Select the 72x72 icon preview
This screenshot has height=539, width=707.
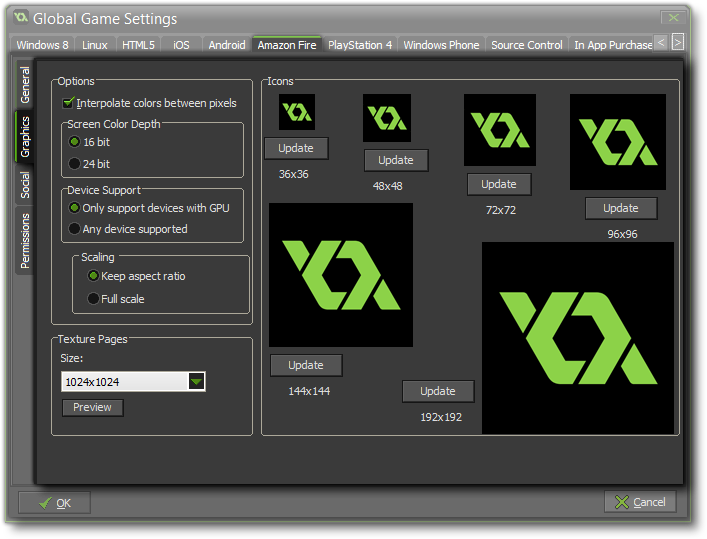pyautogui.click(x=499, y=130)
